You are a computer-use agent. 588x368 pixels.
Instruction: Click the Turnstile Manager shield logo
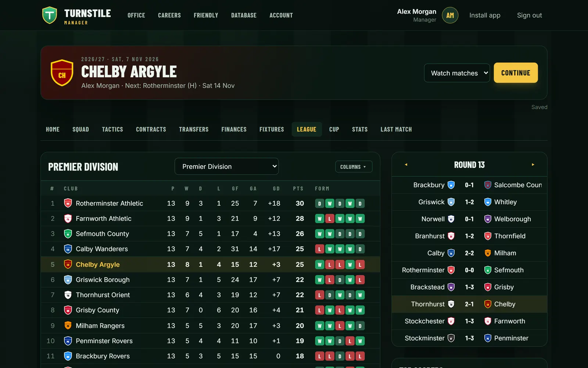tap(50, 15)
